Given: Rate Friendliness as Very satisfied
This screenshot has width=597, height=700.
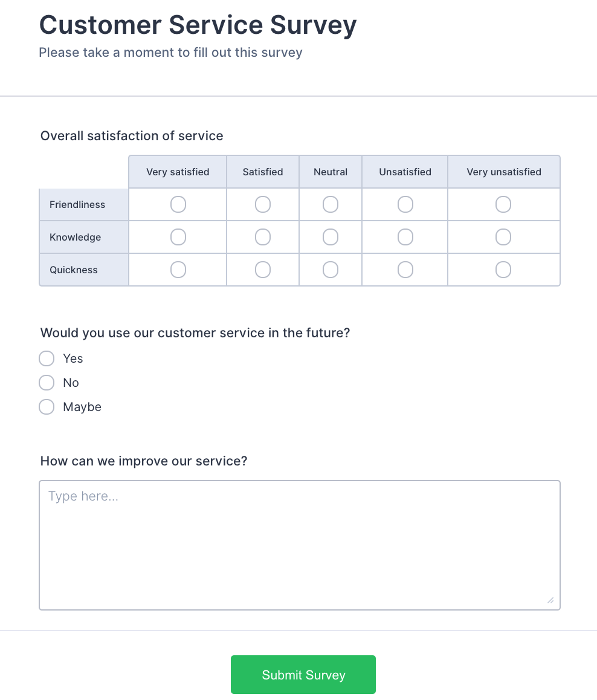Looking at the screenshot, I should coord(178,204).
